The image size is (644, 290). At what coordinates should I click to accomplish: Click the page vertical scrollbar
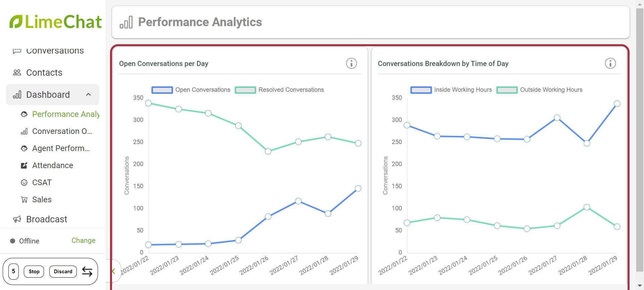640,140
